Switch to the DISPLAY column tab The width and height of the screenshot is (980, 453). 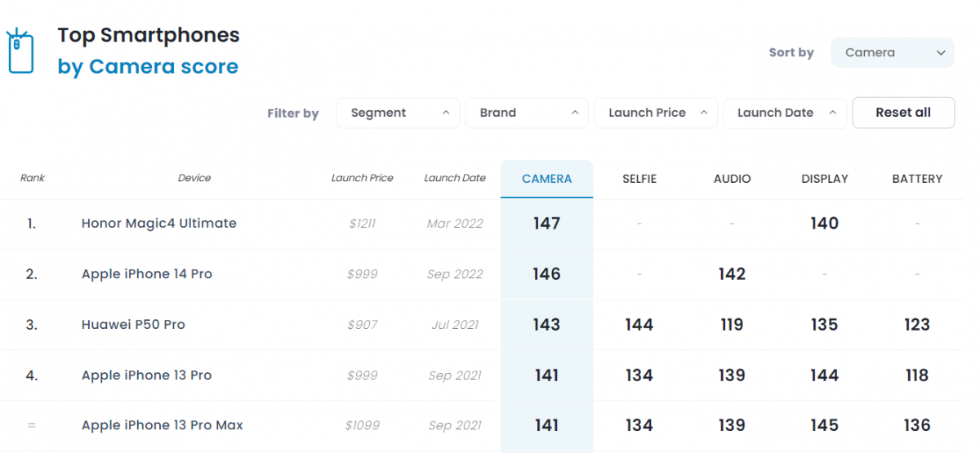(825, 179)
